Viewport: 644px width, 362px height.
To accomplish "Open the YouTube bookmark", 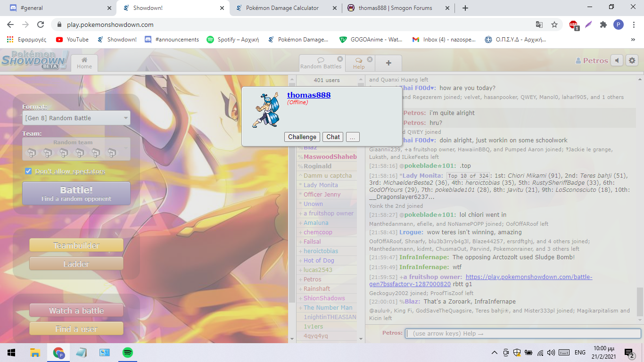I will (x=72, y=40).
